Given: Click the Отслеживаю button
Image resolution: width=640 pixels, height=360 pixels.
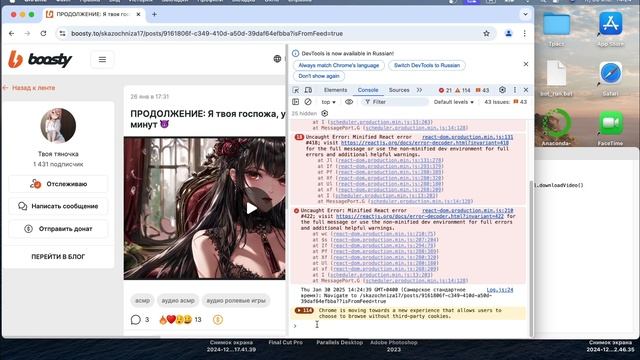Looking at the screenshot, I should pyautogui.click(x=58, y=184).
